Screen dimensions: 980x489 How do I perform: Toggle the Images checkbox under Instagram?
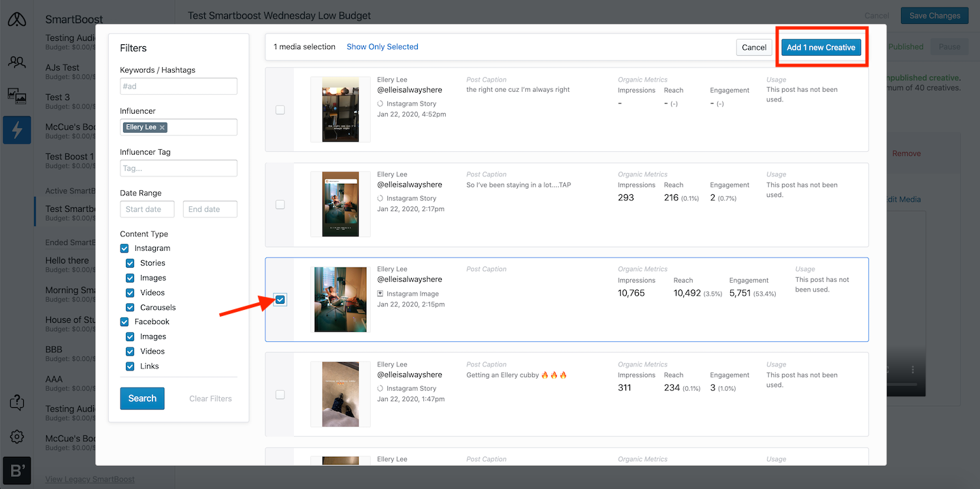130,278
